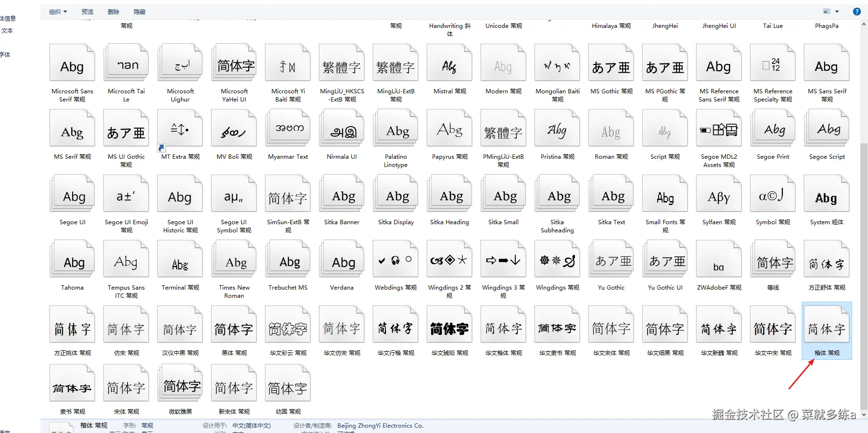Select the System 粗体 font icon
The width and height of the screenshot is (868, 433).
click(x=827, y=193)
